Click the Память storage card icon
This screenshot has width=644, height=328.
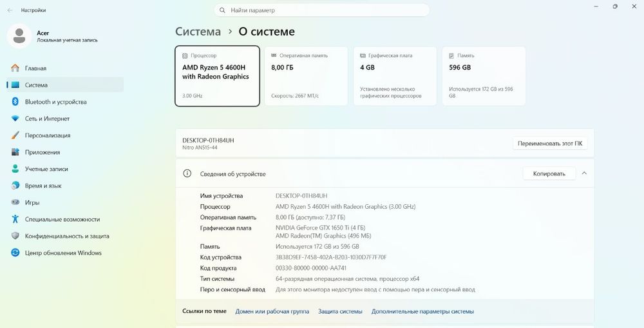tap(452, 55)
